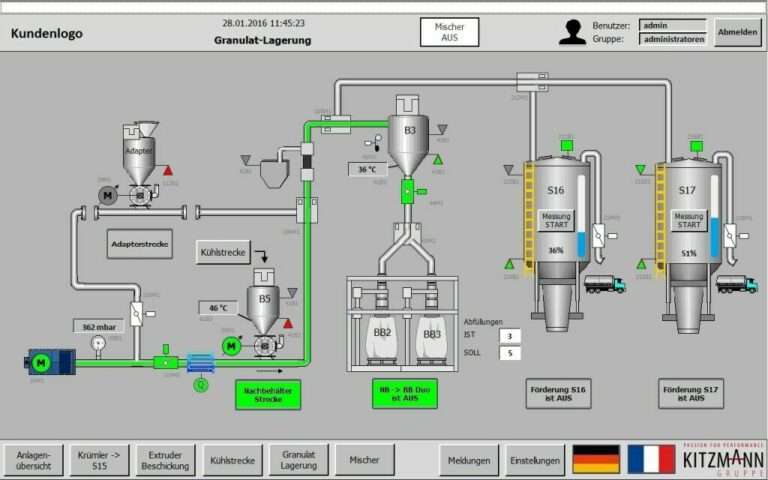The width and height of the screenshot is (768, 480).
Task: Switch to Krümler -> S15 view
Action: coord(99,460)
